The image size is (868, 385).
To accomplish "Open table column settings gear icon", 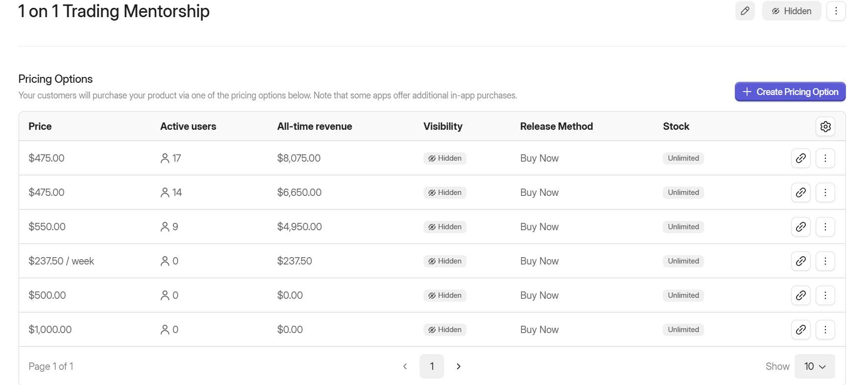I will click(x=825, y=126).
